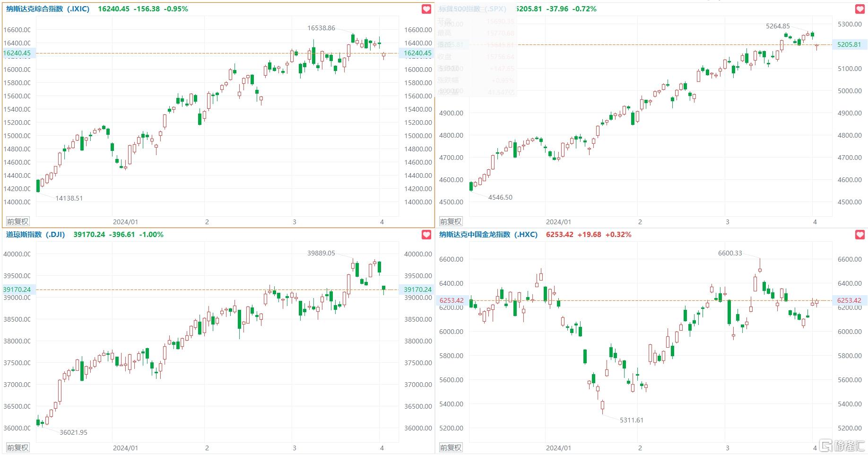Select the 6600.33 high annotation on the .HXC chart
Screen dimensions: 868x456
(730, 253)
